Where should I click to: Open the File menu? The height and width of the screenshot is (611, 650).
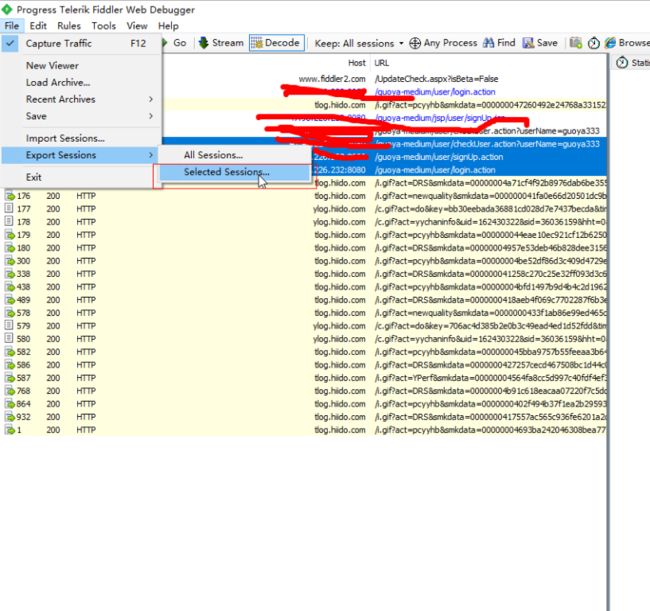point(12,26)
